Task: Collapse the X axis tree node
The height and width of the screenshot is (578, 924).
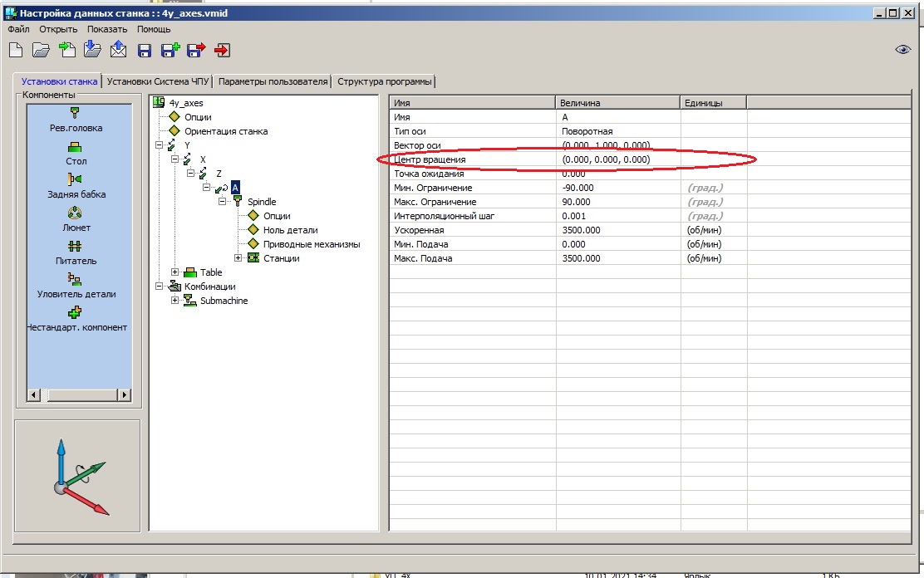Action: 175,159
